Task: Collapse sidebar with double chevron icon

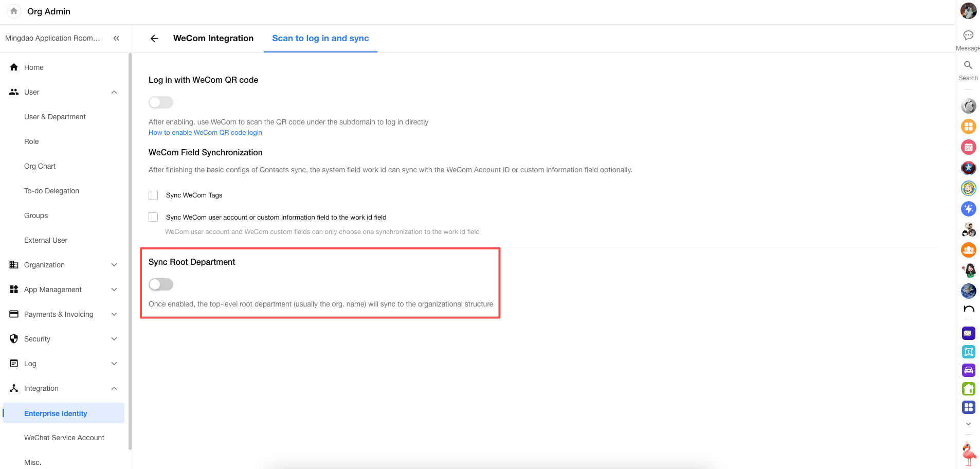Action: point(116,38)
